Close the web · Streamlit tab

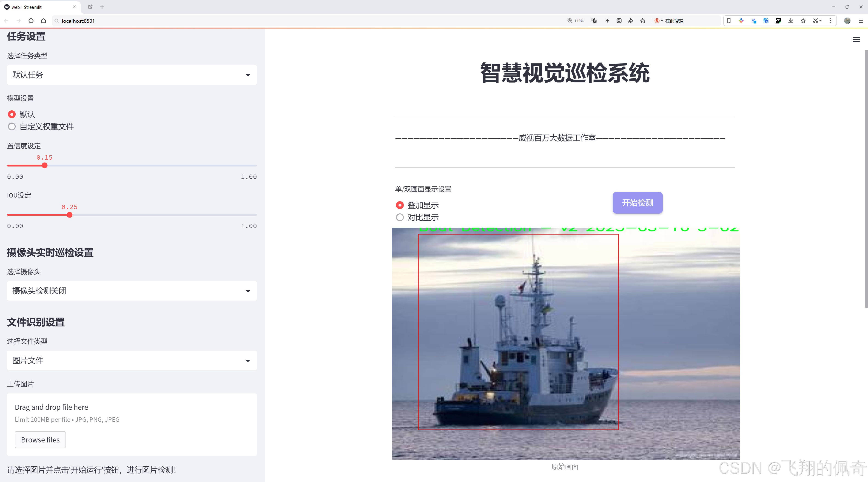pos(74,7)
